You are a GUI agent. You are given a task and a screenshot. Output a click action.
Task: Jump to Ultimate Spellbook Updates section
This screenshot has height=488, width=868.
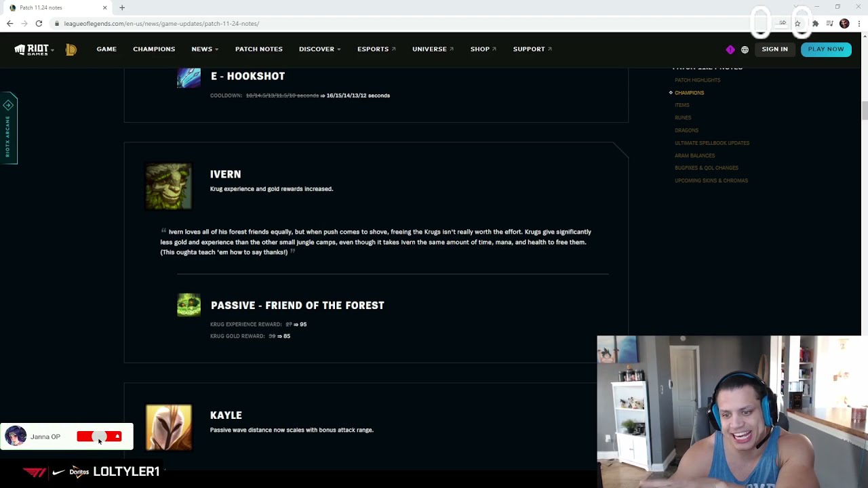click(712, 143)
